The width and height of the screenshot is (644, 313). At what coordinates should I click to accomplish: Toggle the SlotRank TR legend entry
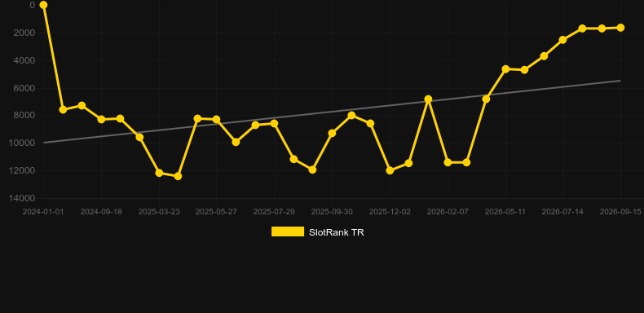click(x=317, y=232)
